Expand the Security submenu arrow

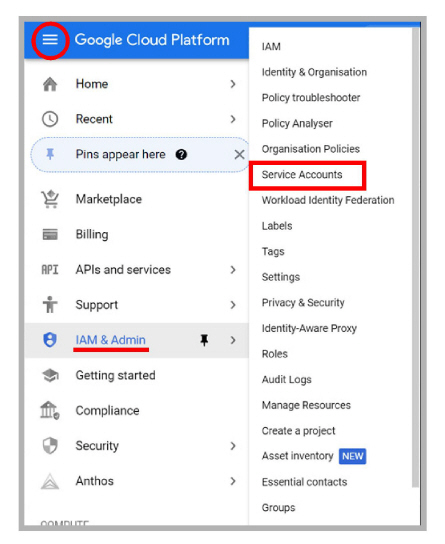click(x=233, y=446)
